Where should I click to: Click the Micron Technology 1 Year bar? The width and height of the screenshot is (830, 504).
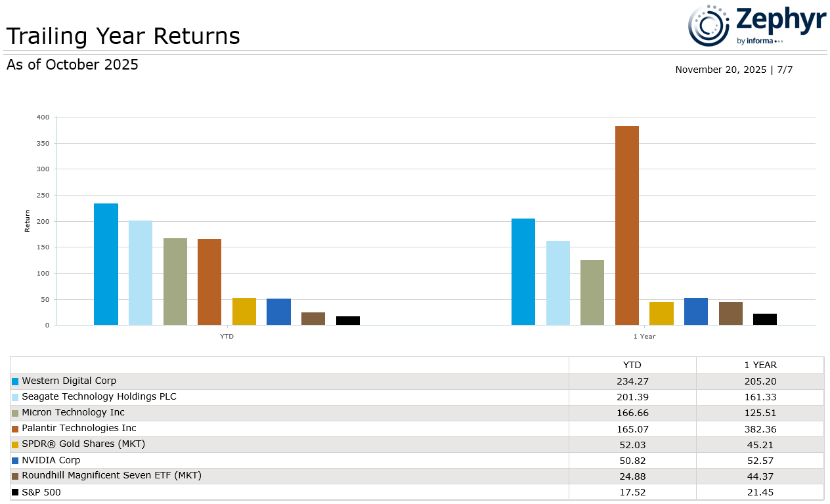(592, 292)
